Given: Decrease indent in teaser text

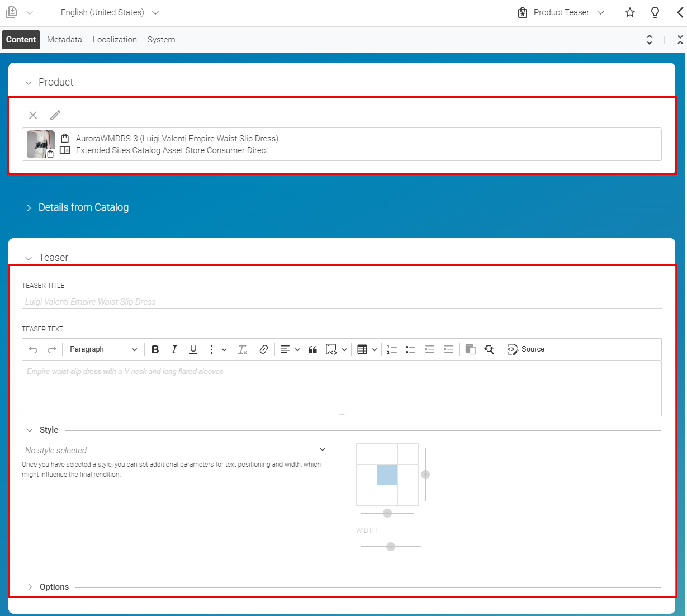Looking at the screenshot, I should tap(429, 349).
